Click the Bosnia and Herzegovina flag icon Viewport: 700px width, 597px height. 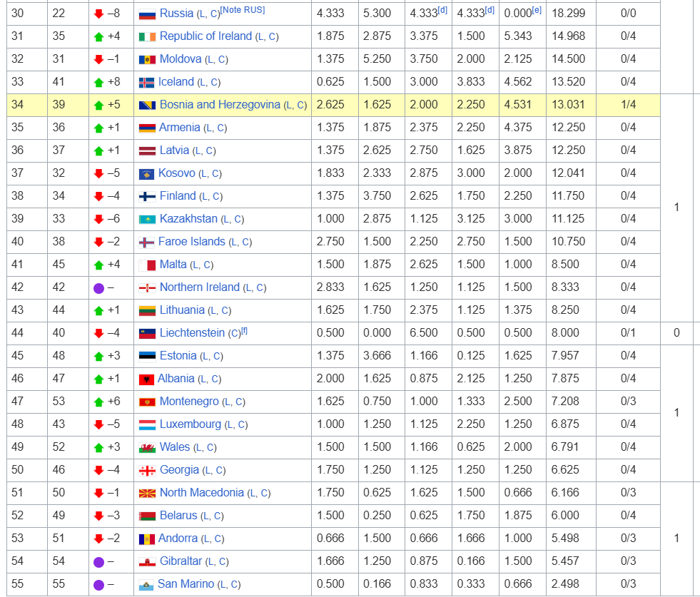[x=147, y=106]
